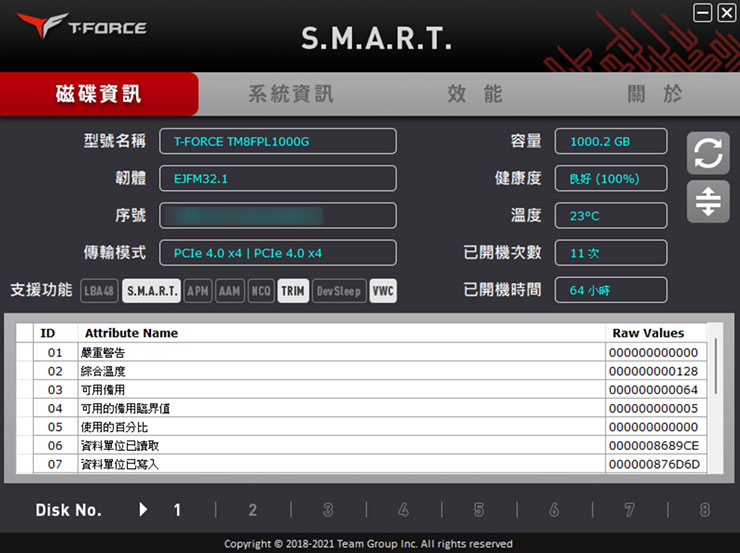
Task: Select the 資料單位已寫入 attribute row
Action: (362, 464)
